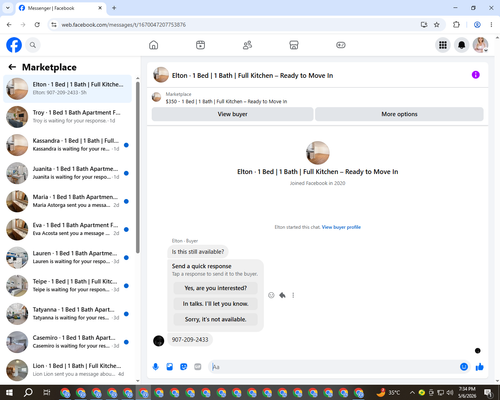
Task: Attach a photo with image icon
Action: click(x=170, y=367)
